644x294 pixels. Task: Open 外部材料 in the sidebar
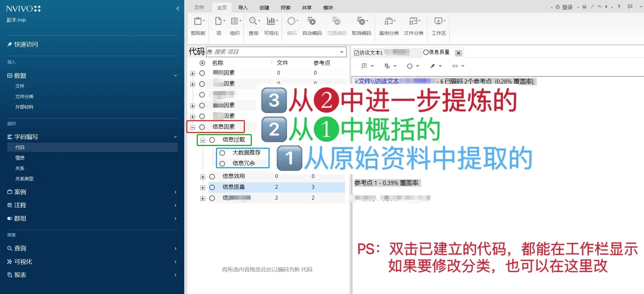[x=24, y=107]
